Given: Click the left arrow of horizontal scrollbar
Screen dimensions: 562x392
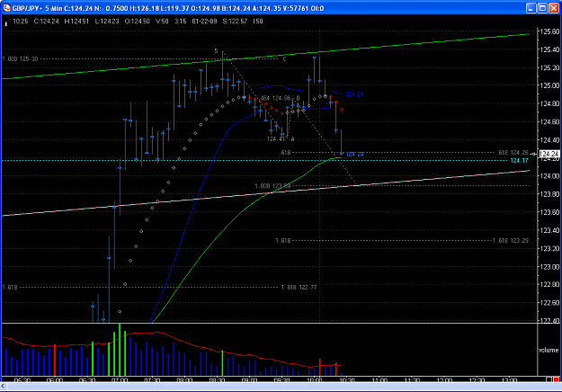Looking at the screenshot, I should pos(4,387).
